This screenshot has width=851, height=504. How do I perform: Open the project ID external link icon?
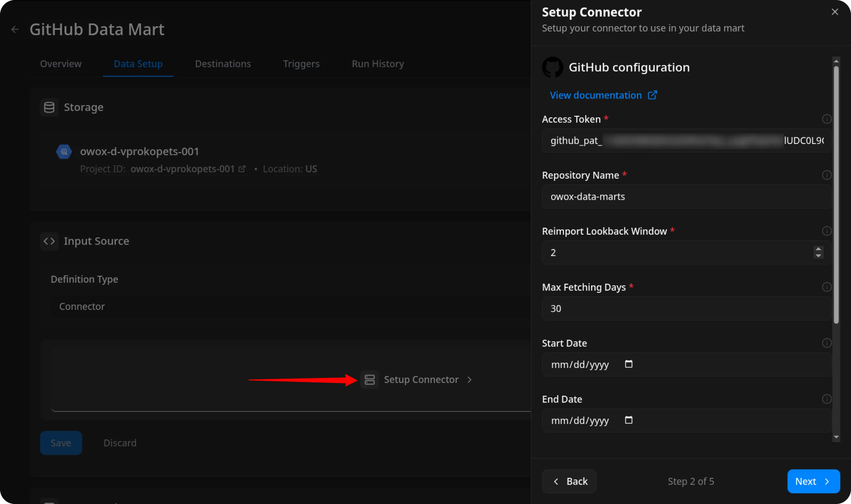point(242,169)
